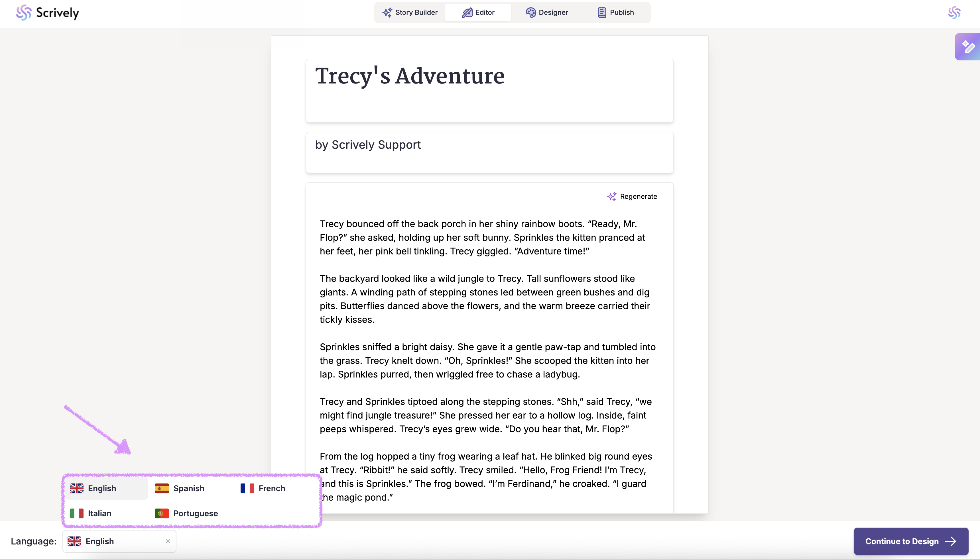The image size is (980, 559).
Task: Clear the selected English language
Action: tap(168, 541)
